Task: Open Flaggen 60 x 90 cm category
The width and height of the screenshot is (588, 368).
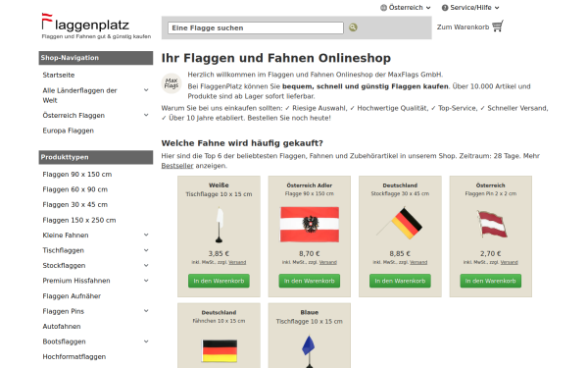Action: click(75, 189)
